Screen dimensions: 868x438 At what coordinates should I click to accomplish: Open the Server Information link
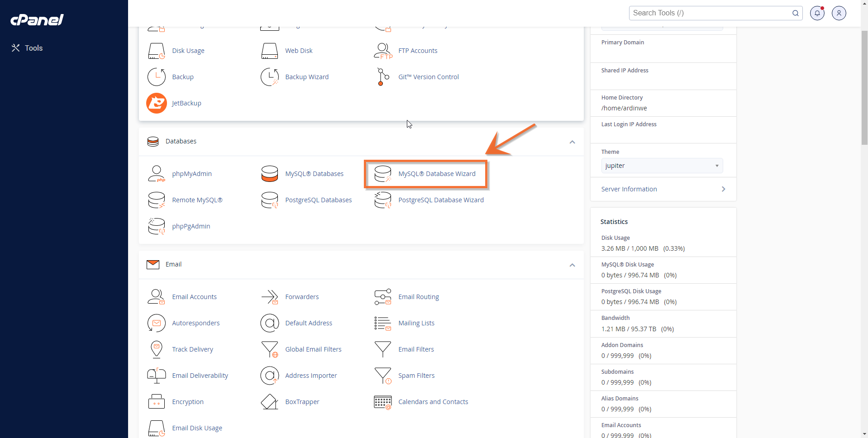pyautogui.click(x=629, y=189)
